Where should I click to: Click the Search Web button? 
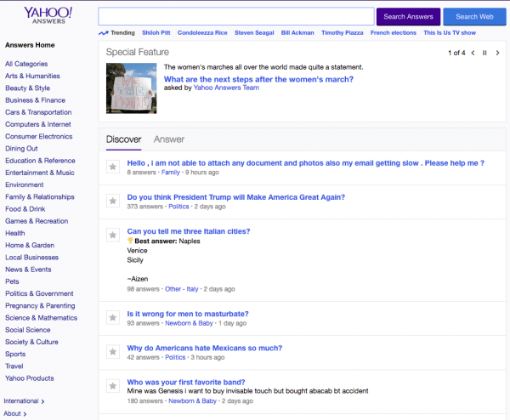pyautogui.click(x=474, y=17)
